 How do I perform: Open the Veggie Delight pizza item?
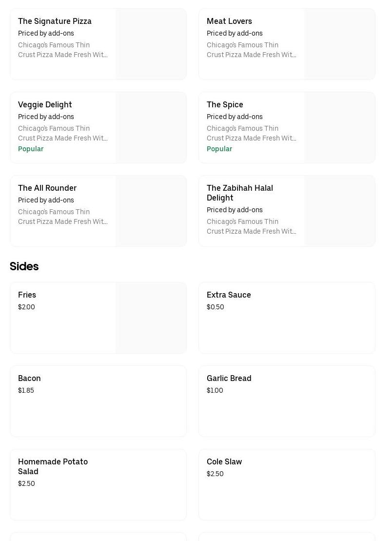[45, 105]
